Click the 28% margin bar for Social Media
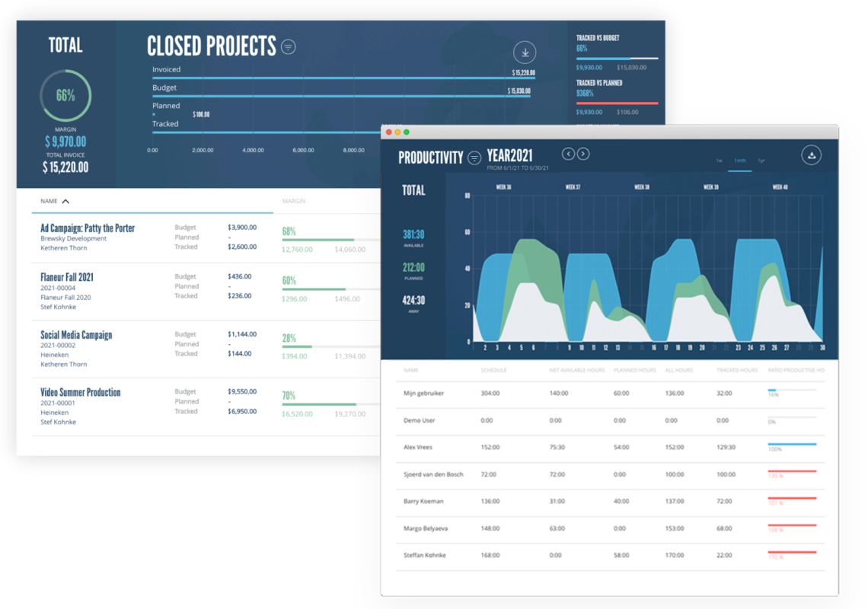Viewport: 868px width, 609px height. [330, 346]
